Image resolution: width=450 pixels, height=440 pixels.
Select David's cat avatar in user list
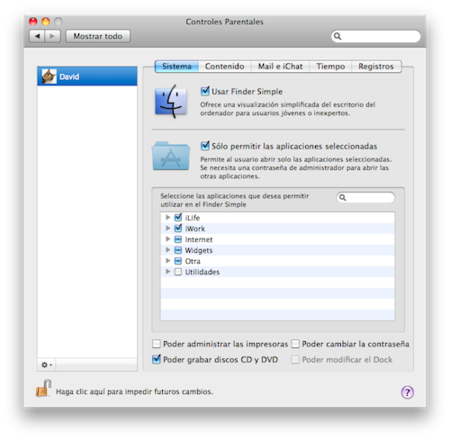[x=49, y=76]
